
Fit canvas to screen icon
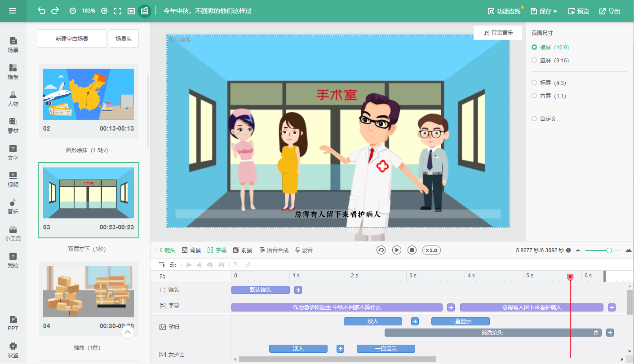118,11
